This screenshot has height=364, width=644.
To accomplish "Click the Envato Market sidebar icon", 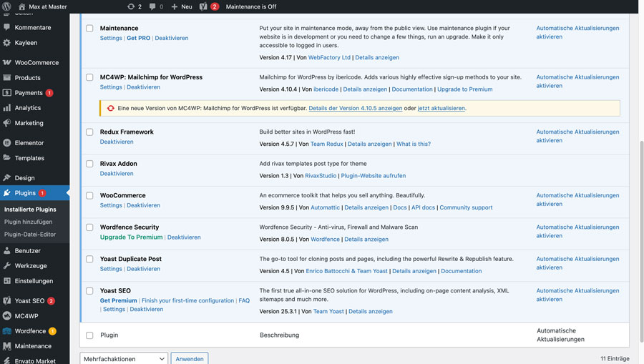I will 6,360.
